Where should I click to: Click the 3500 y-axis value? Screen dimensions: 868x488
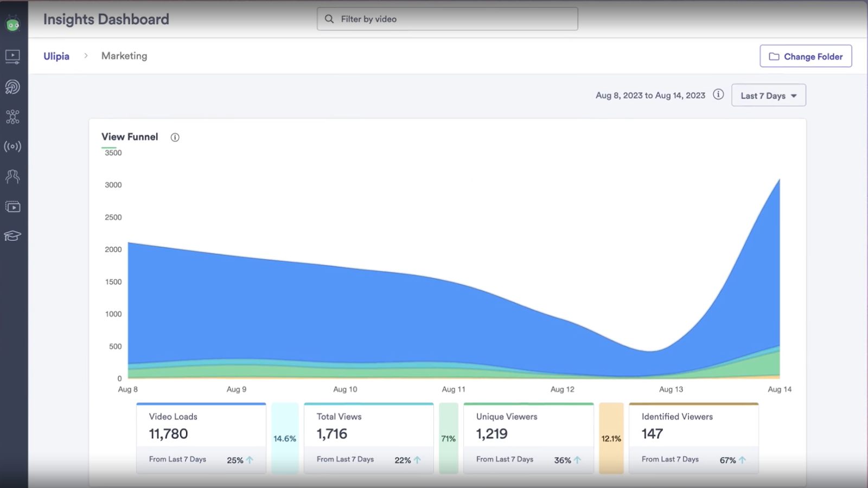click(113, 153)
